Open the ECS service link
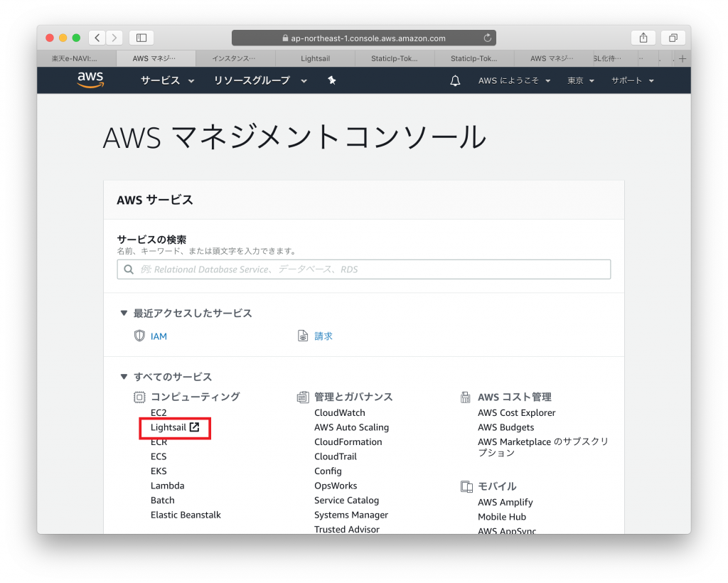728x583 pixels. coord(159,456)
